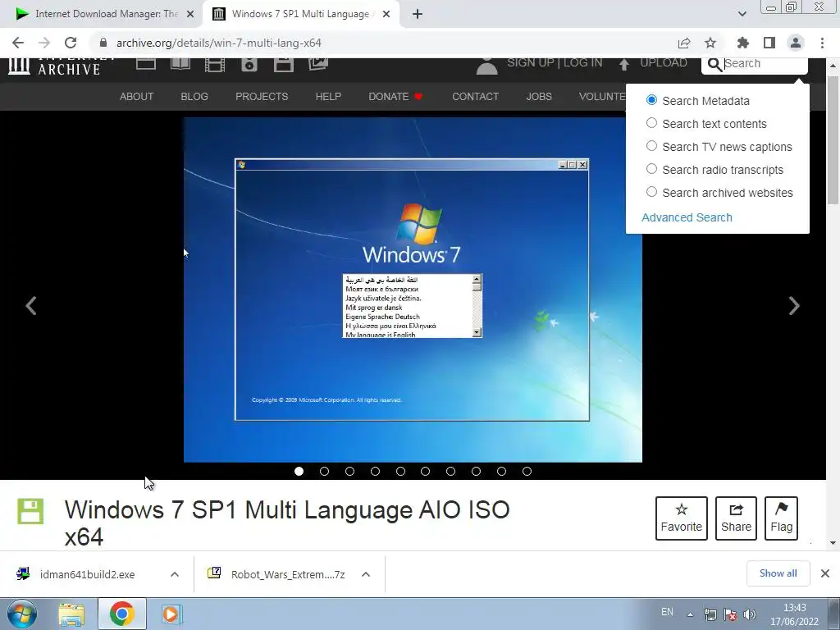The height and width of the screenshot is (630, 840).
Task: Open the texts book icon in header
Action: pos(180,64)
